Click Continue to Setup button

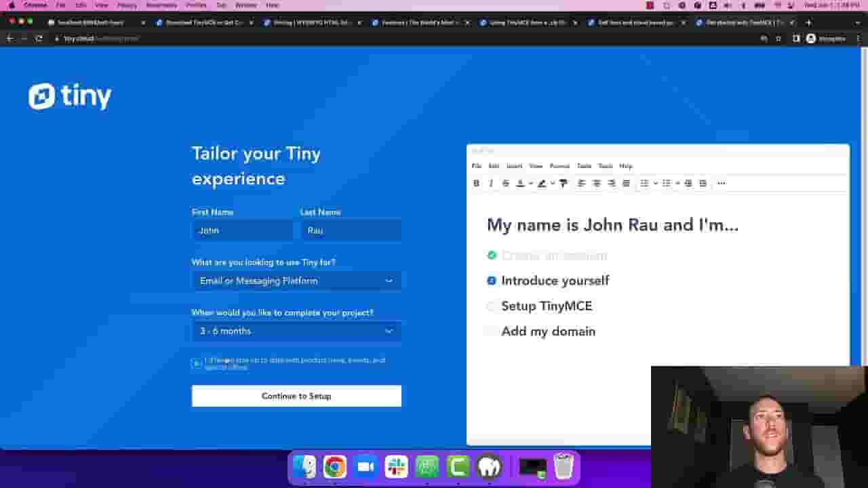296,396
